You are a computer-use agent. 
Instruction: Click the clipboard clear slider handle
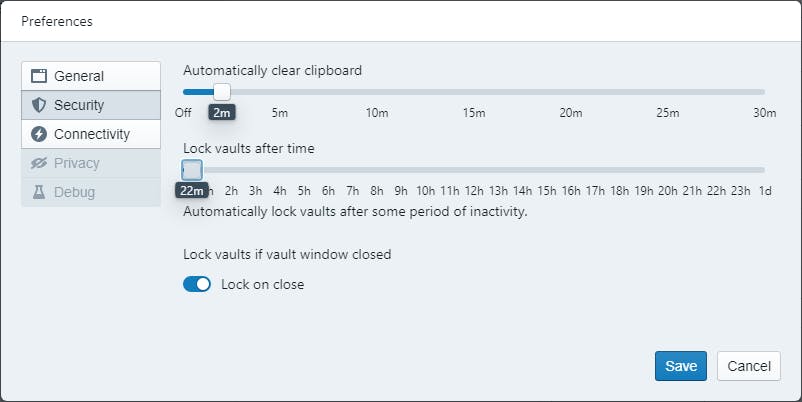pyautogui.click(x=222, y=92)
